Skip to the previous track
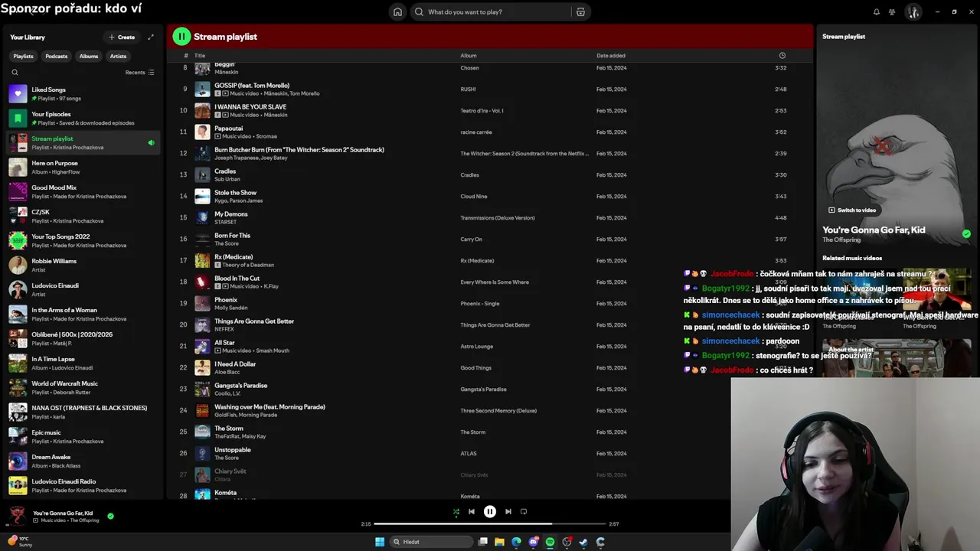 tap(472, 512)
